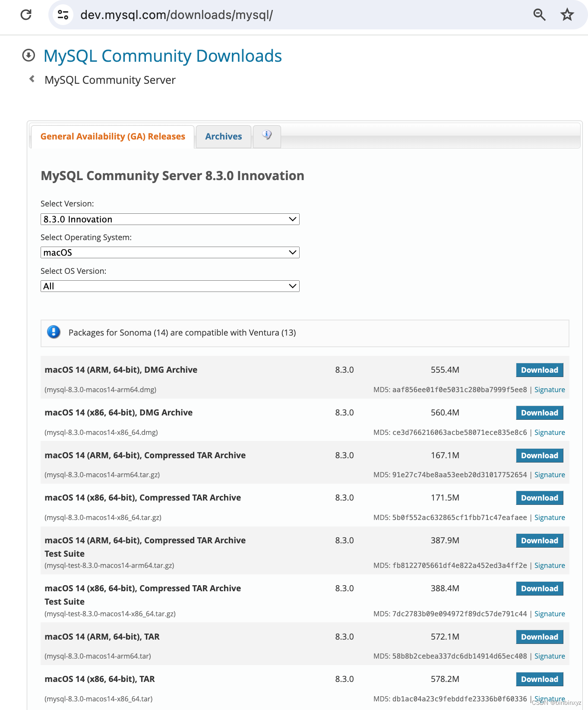This screenshot has width=588, height=710.
Task: Open the information icon tab
Action: (x=267, y=136)
